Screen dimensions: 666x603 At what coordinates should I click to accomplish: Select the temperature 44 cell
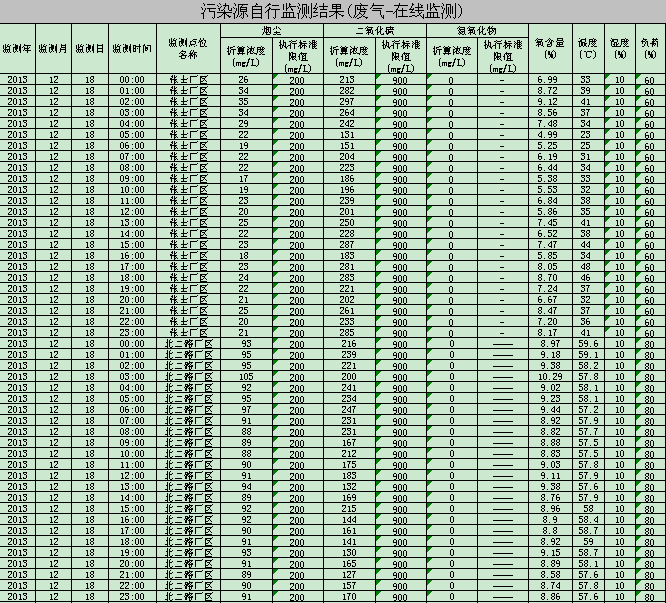pos(588,245)
